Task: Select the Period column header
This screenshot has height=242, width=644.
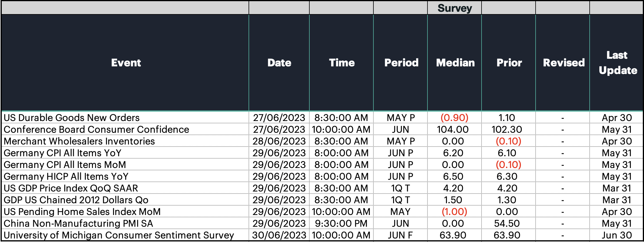Action: (401, 63)
